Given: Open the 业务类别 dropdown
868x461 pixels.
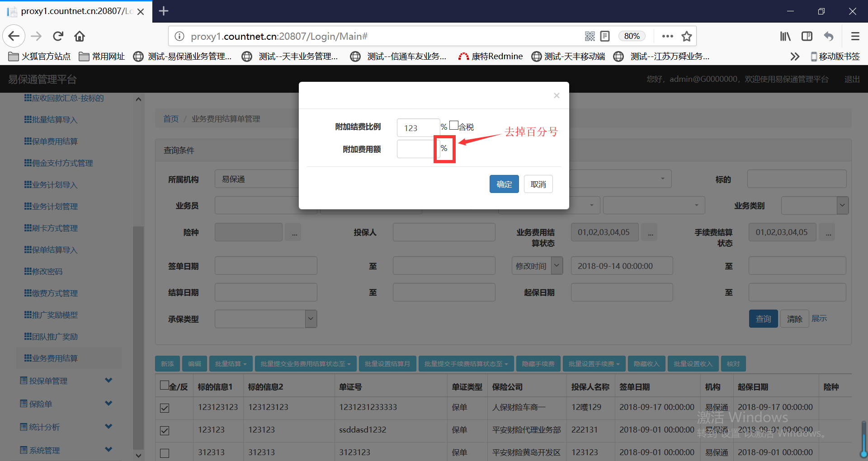Looking at the screenshot, I should click(x=815, y=206).
